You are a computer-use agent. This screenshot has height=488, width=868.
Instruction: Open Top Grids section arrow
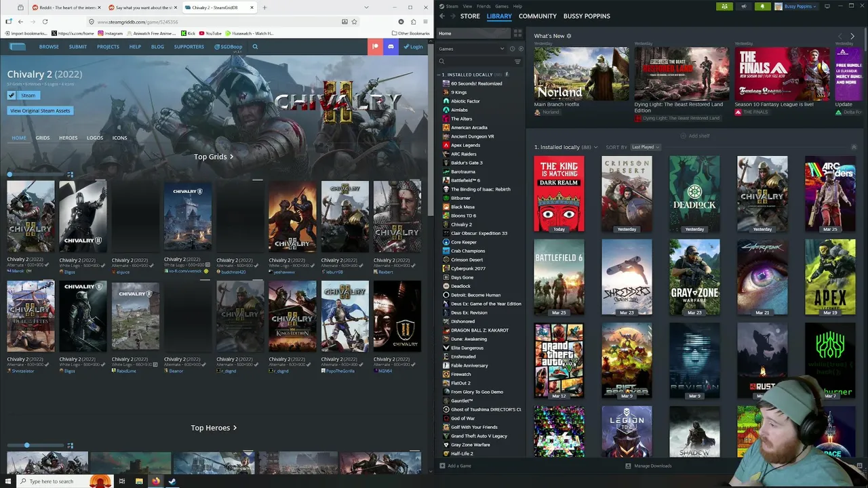coord(231,157)
